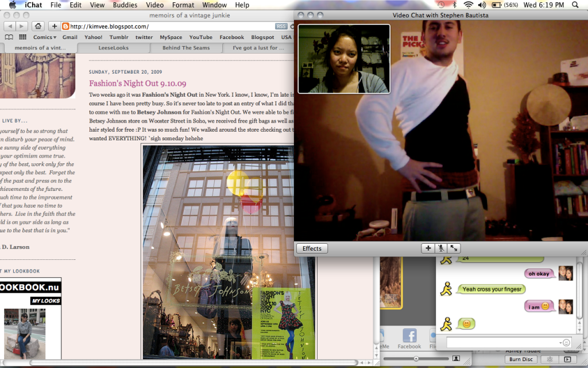Open the Buddies menu
Viewport: 588px width, 368px height.
tap(123, 5)
